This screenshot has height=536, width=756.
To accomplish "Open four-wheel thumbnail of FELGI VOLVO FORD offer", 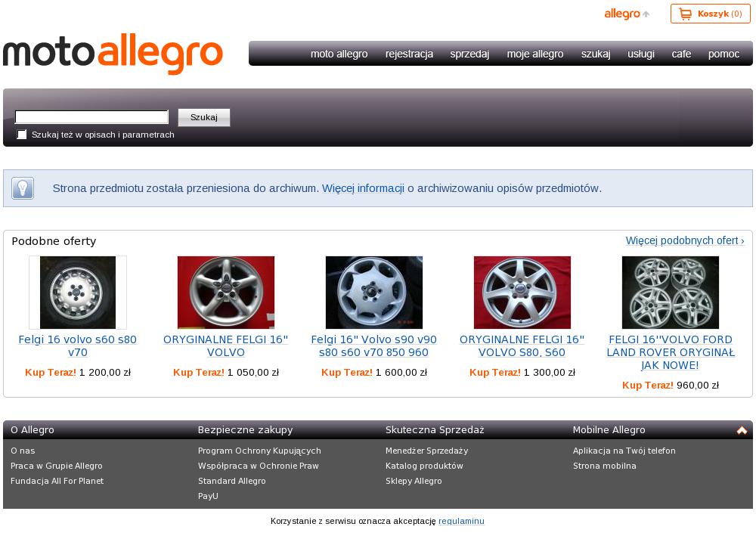I will click(670, 293).
